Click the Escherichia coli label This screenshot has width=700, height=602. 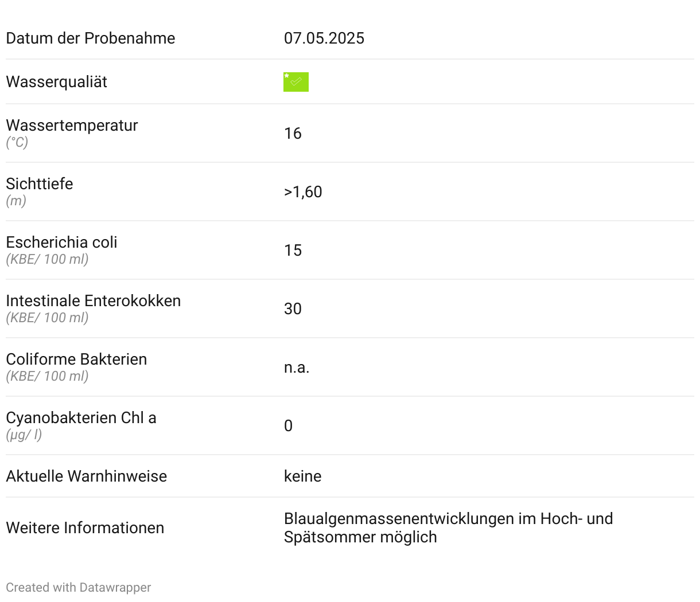tap(61, 242)
